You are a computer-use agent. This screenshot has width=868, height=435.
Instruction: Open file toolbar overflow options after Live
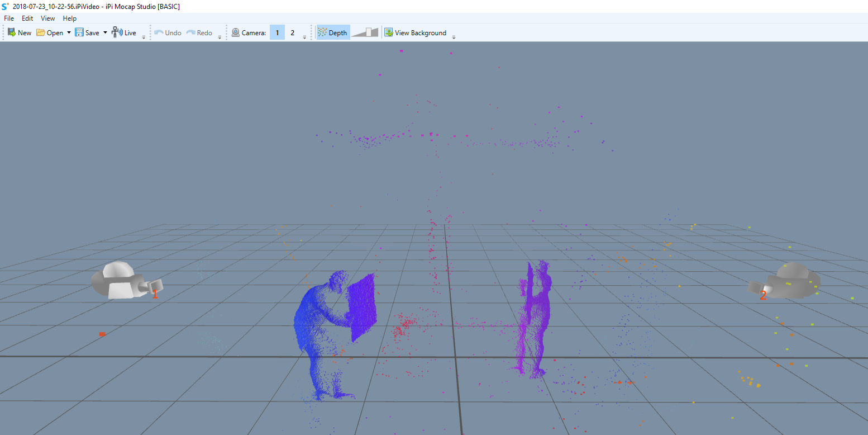(144, 37)
